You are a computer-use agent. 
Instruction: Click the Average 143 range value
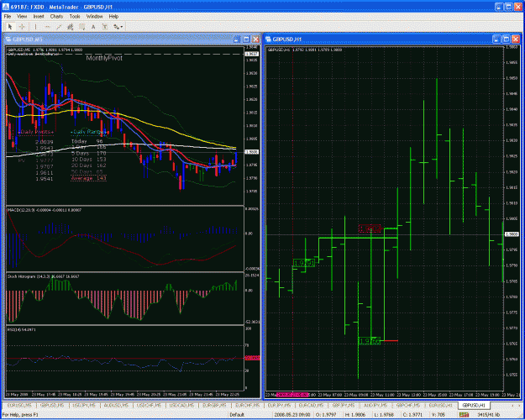point(88,178)
